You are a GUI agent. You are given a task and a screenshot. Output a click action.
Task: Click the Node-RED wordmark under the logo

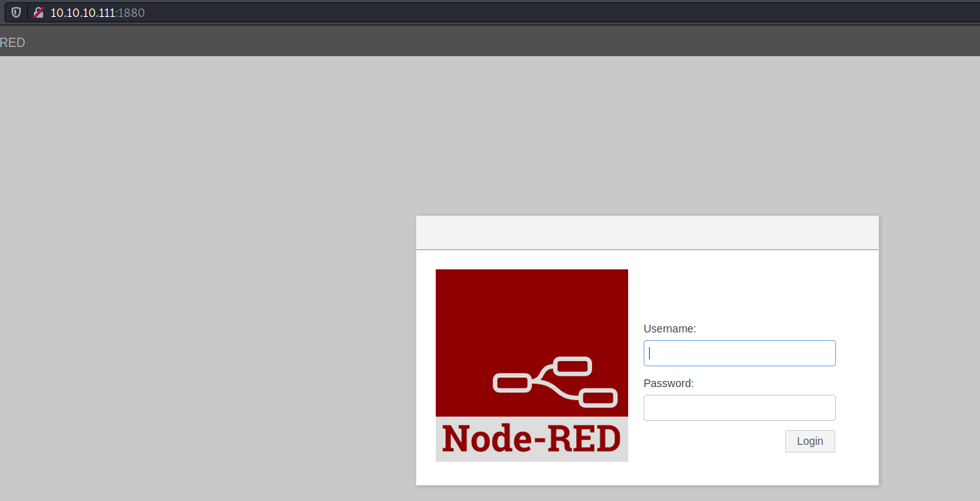click(531, 439)
